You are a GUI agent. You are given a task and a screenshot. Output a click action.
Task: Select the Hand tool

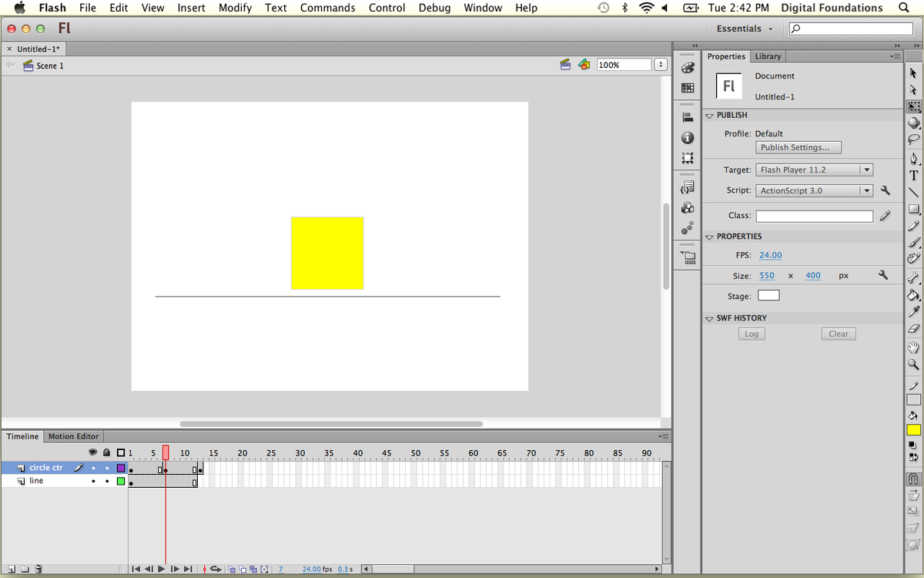pyautogui.click(x=913, y=348)
